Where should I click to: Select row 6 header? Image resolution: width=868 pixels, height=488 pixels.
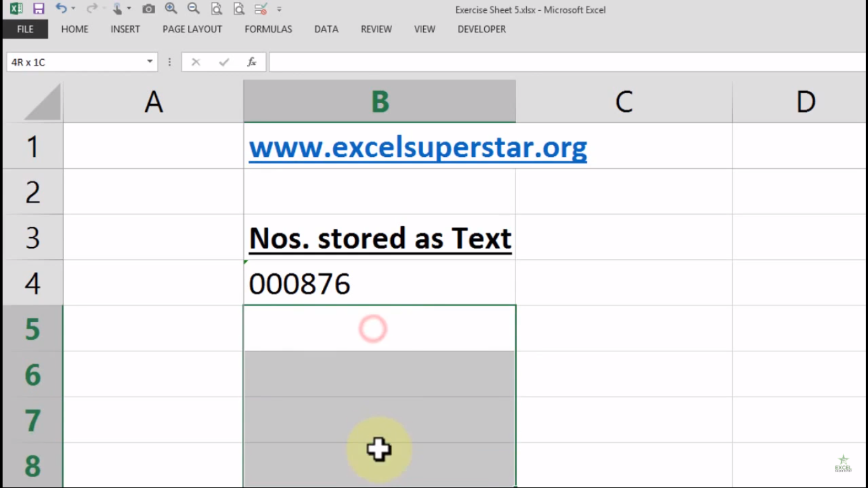tap(32, 374)
